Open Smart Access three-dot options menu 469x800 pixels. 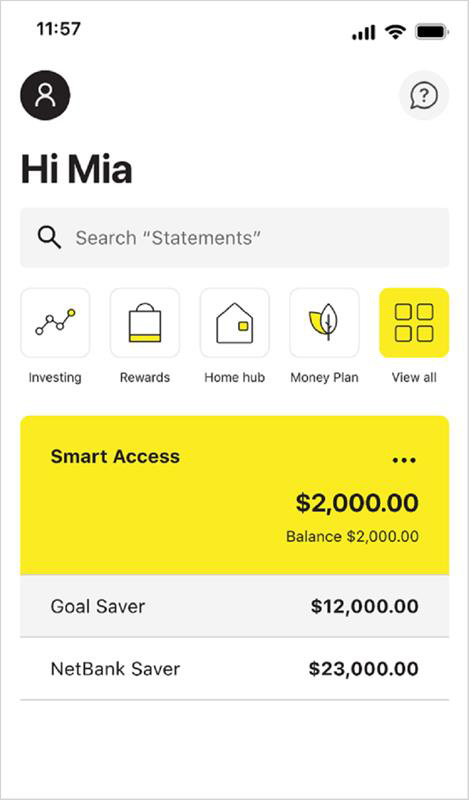[x=404, y=460]
